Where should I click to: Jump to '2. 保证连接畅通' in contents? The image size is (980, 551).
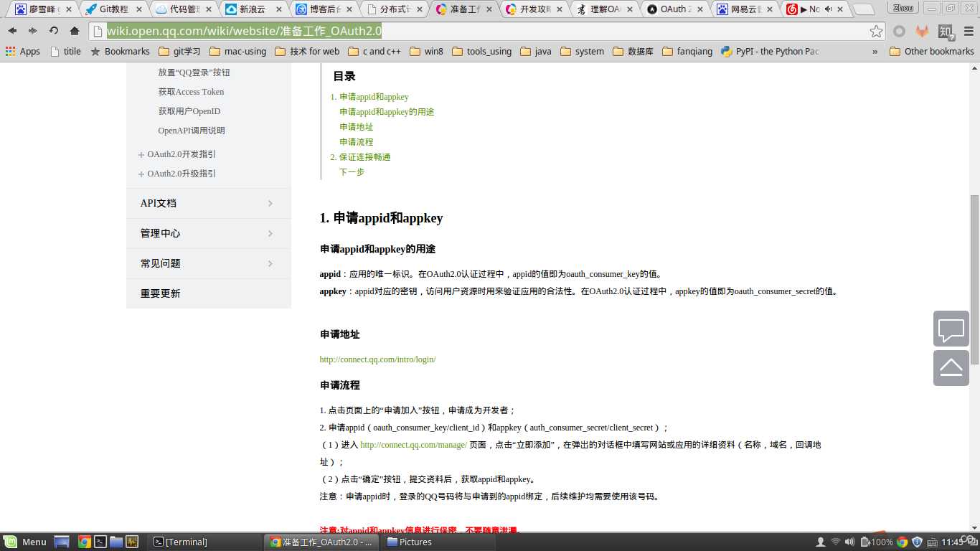[360, 157]
